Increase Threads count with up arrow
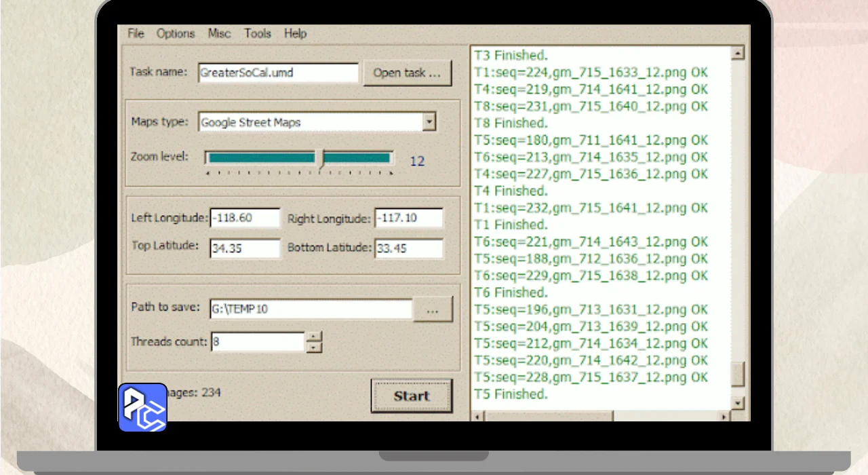This screenshot has width=868, height=475. [x=313, y=337]
